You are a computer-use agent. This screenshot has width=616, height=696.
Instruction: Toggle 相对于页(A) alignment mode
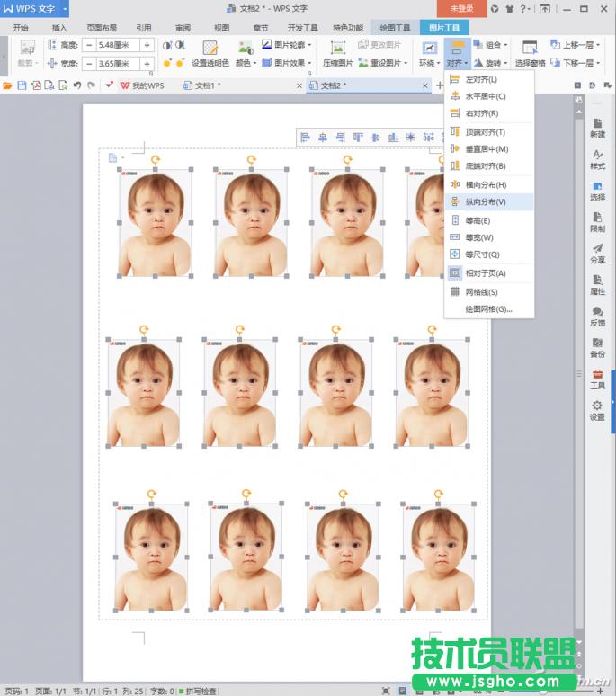point(485,273)
